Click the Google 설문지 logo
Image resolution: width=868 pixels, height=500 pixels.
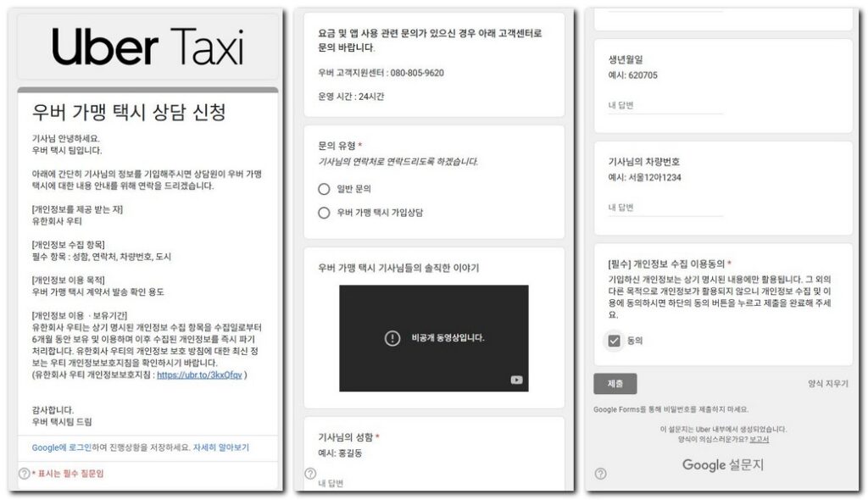[x=722, y=464]
